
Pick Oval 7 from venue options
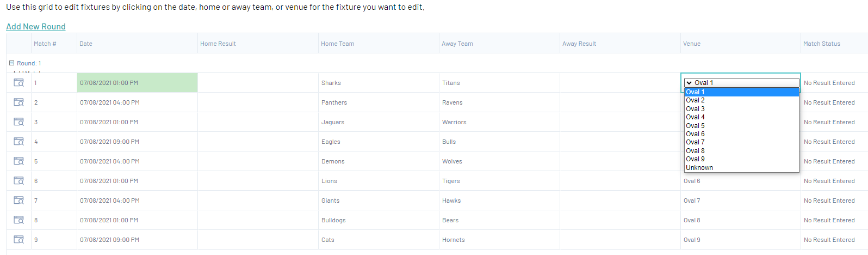(695, 142)
